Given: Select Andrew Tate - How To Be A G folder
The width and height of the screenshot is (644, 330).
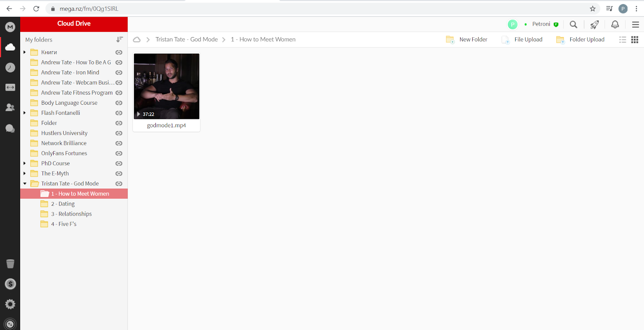Looking at the screenshot, I should click(76, 62).
